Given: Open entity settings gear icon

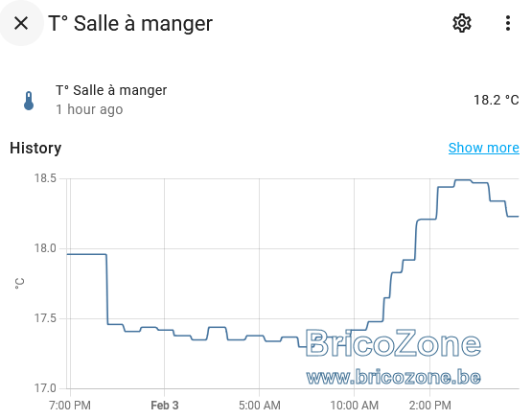Looking at the screenshot, I should click(x=462, y=23).
